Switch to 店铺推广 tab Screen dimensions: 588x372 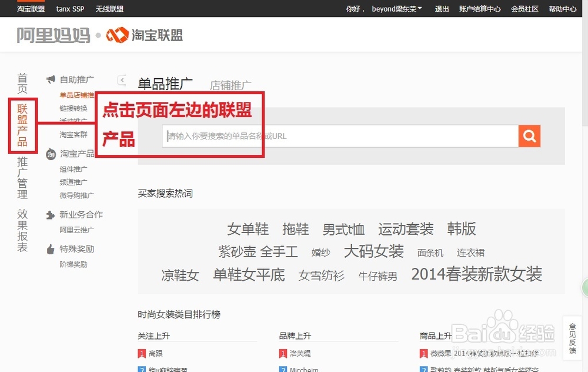coord(230,85)
